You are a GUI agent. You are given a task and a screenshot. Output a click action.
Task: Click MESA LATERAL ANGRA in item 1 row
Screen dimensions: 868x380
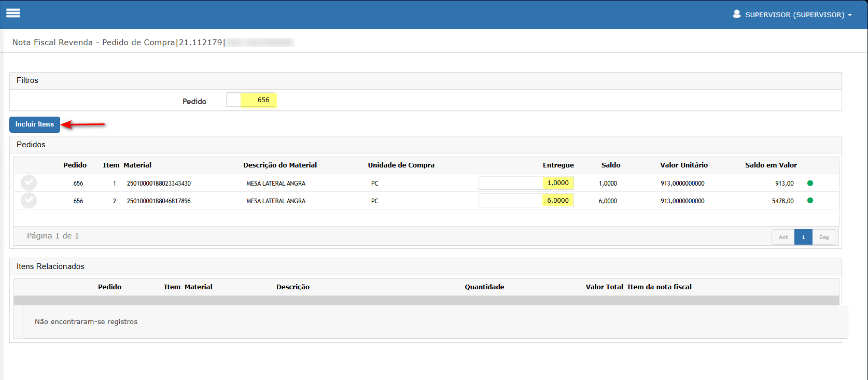pyautogui.click(x=276, y=184)
